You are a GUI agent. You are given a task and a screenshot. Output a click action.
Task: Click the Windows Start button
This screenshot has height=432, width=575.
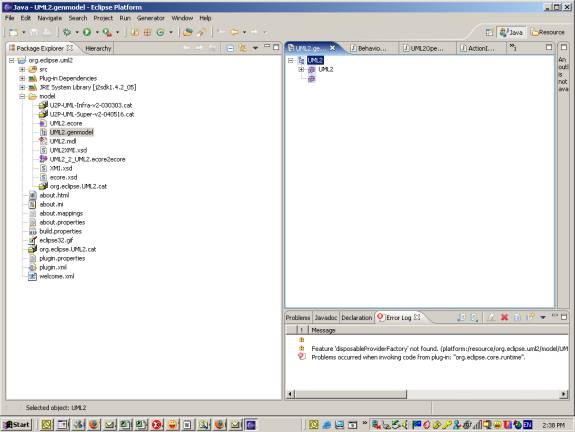17,425
